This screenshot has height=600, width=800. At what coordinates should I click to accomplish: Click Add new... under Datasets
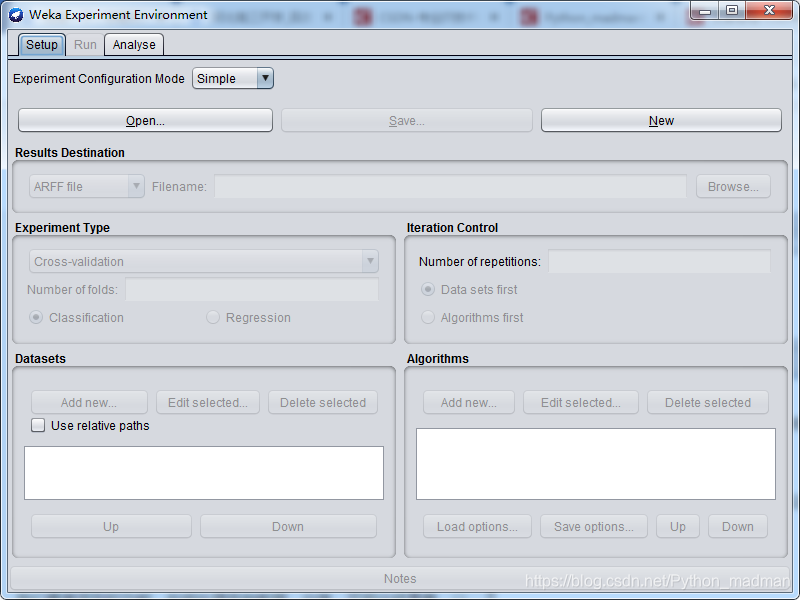[x=89, y=403]
